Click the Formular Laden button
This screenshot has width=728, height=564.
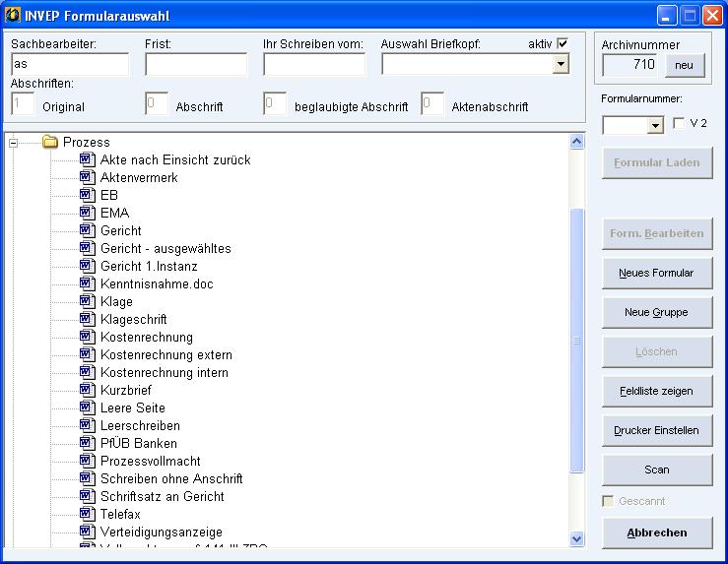click(x=657, y=162)
